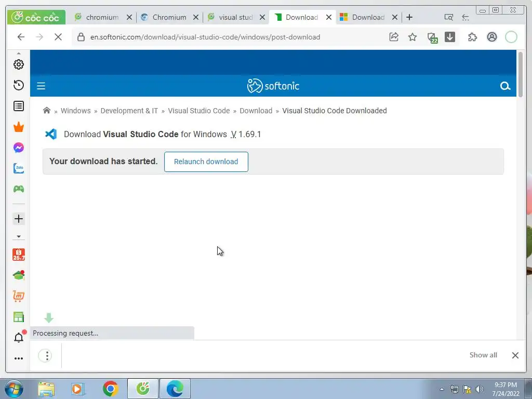Expand sidebar with the small down arrow
The image size is (532, 399).
[x=19, y=236]
